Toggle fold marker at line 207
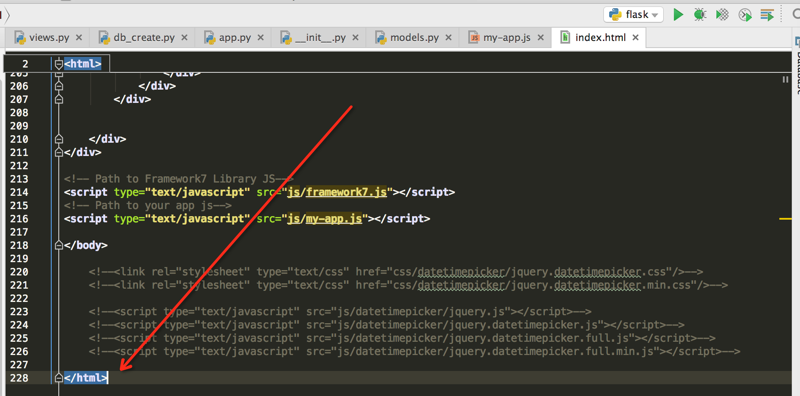Screen dimensions: 800x396 59,99
